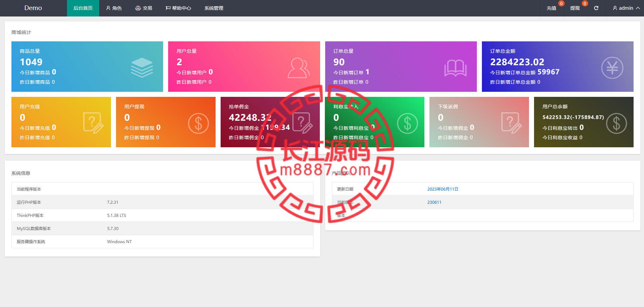Click the 昨日新增提现 label
Viewport: 644px width, 307px height.
[139, 138]
